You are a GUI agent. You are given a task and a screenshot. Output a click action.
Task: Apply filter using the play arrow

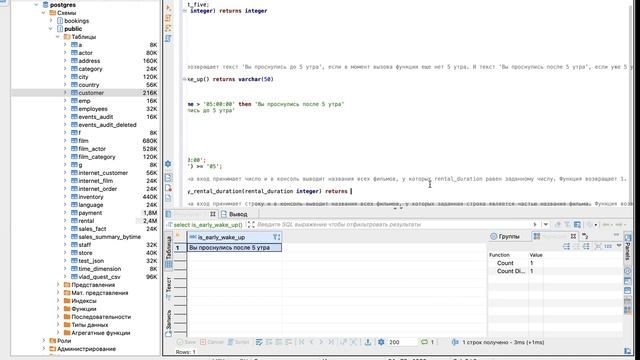pyautogui.click(x=535, y=224)
